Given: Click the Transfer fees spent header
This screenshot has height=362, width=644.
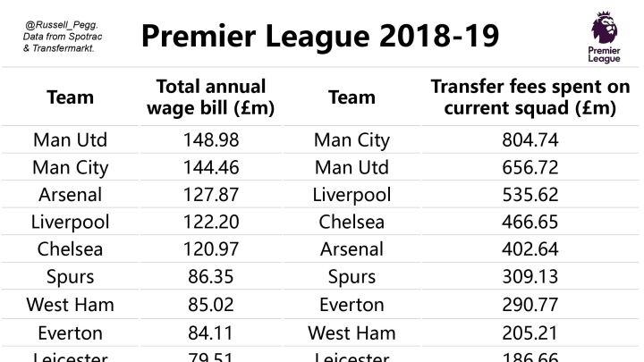Looking at the screenshot, I should 530,97.
